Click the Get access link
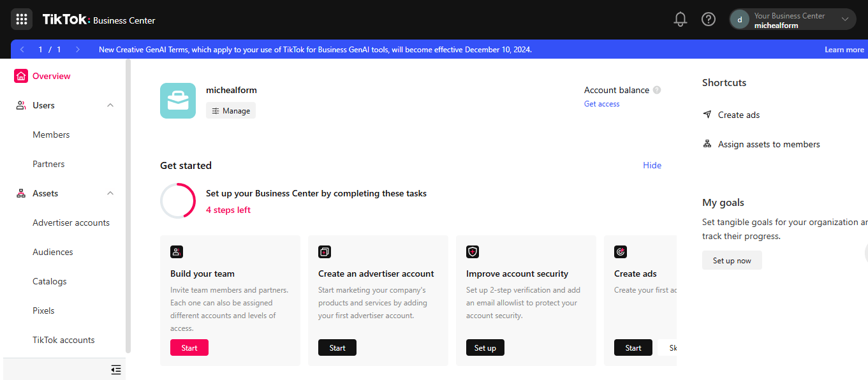The width and height of the screenshot is (868, 380). point(602,104)
